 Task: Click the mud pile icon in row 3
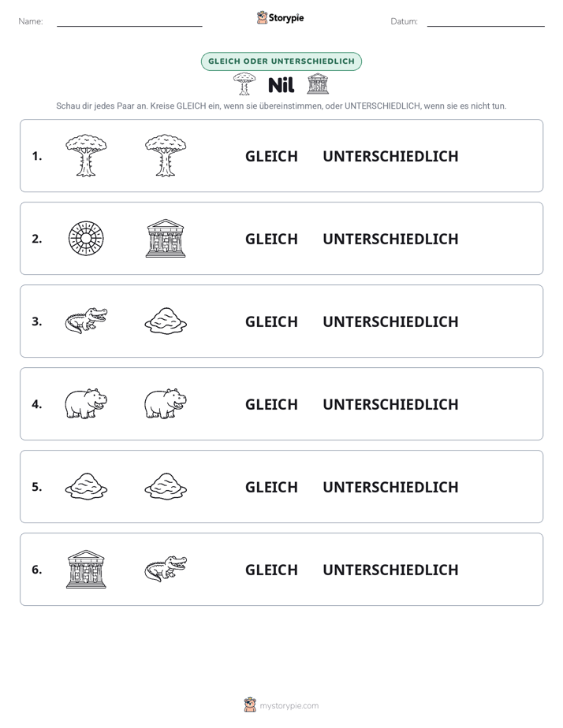click(166, 321)
